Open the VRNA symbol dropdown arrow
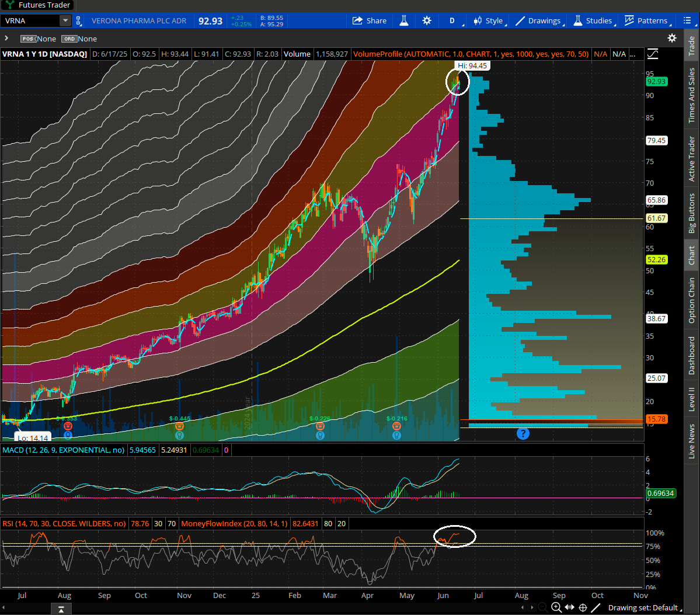This screenshot has height=615, width=700. pyautogui.click(x=65, y=20)
